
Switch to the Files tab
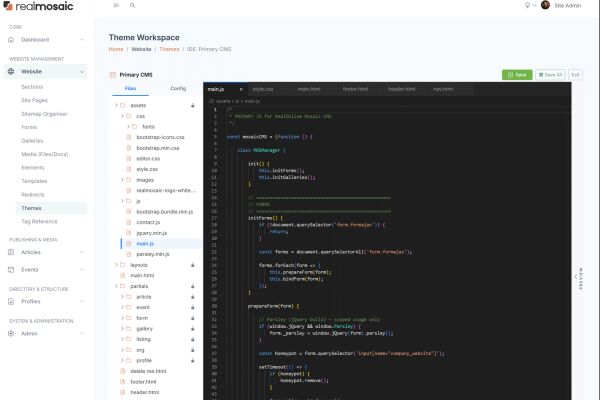tap(130, 88)
